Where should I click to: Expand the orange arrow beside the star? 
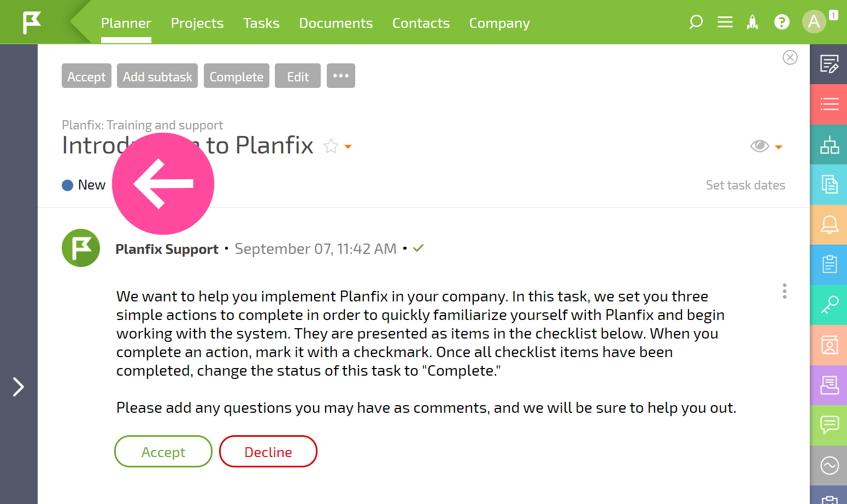point(348,147)
